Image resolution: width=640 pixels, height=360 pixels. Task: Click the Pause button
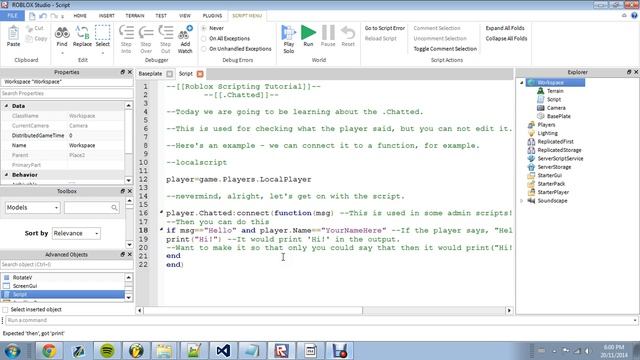(x=328, y=36)
